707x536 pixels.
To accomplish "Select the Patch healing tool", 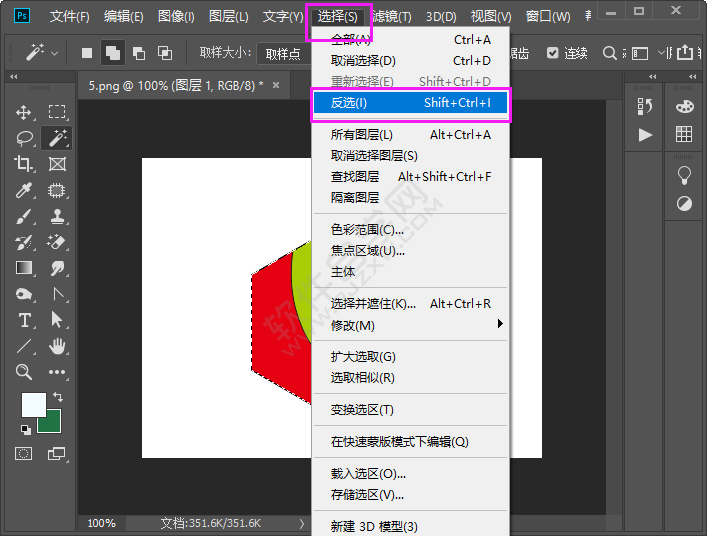I will pos(57,190).
